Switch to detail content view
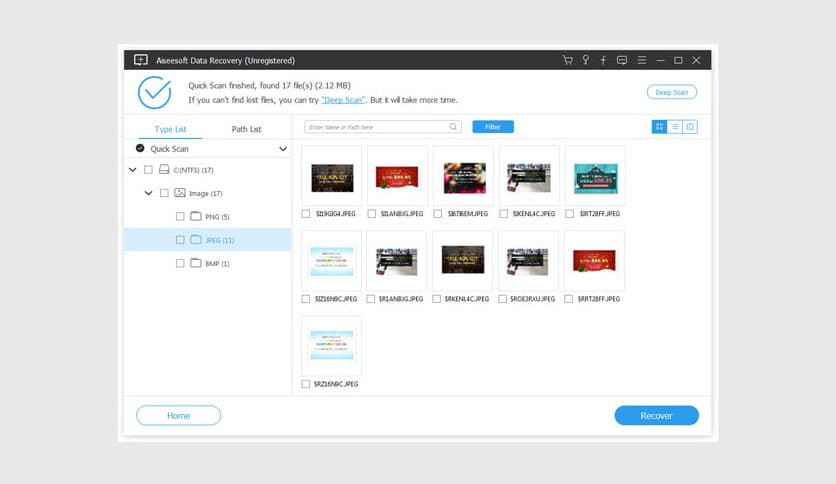This screenshot has width=836, height=484. coord(690,127)
